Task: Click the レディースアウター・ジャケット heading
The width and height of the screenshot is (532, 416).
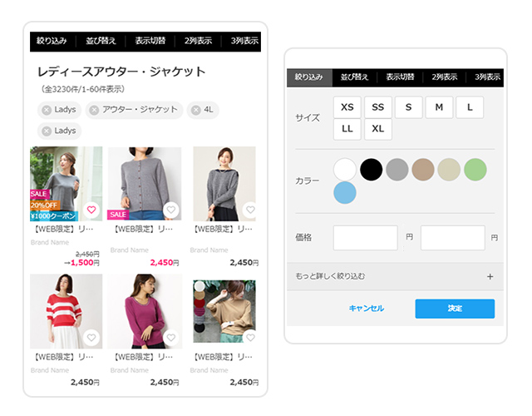Action: (121, 72)
